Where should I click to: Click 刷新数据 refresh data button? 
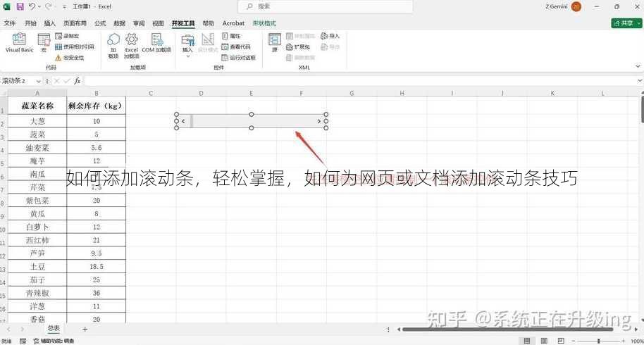coord(300,58)
